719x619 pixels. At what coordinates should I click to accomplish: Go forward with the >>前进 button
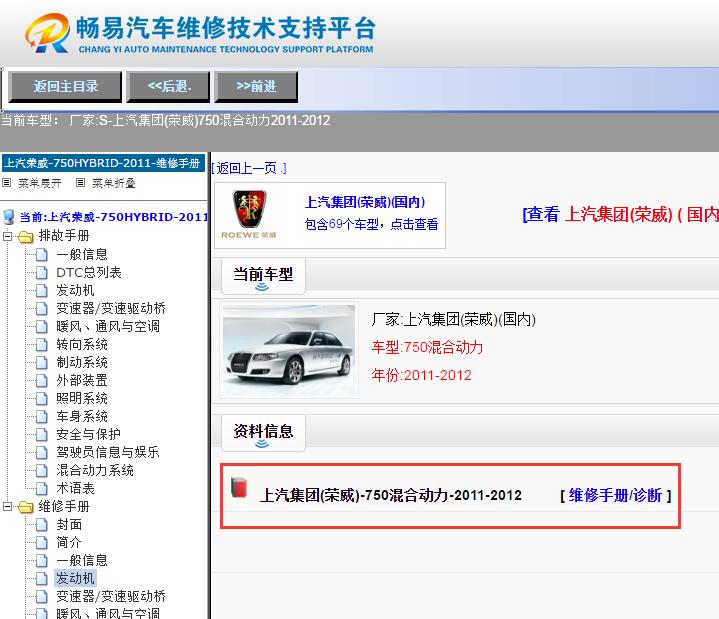(x=256, y=86)
